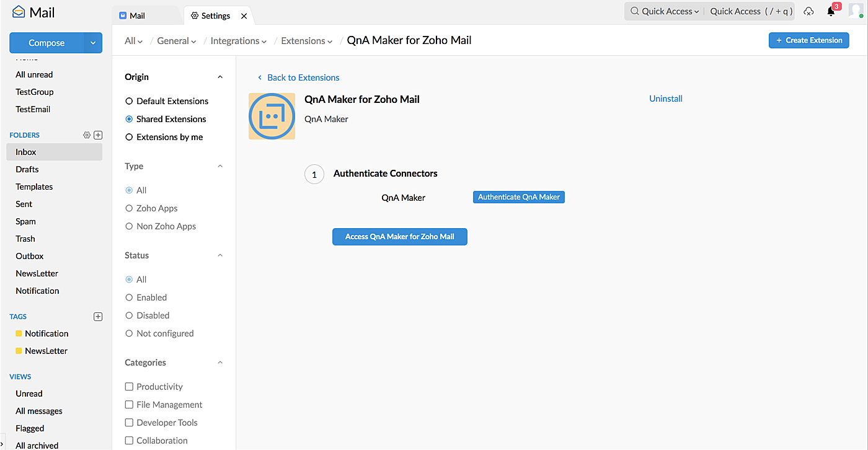Click the Uninstall link
The height and width of the screenshot is (450, 868).
click(666, 99)
